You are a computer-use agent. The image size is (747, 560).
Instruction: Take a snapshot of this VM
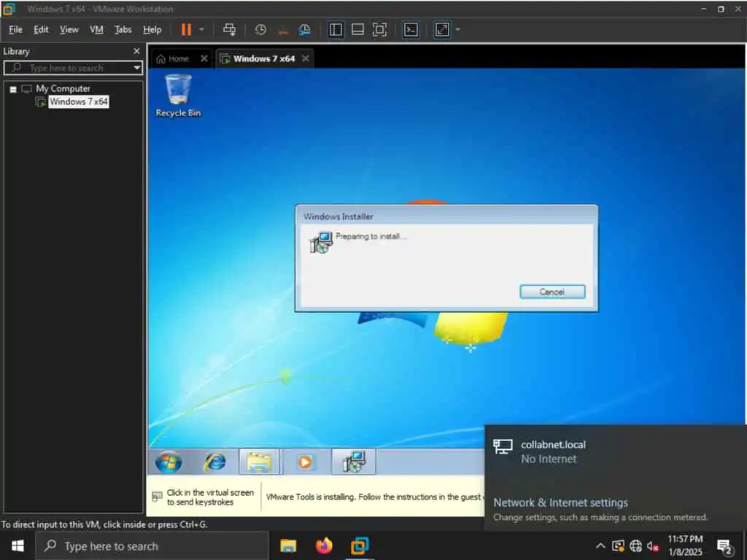coord(260,29)
